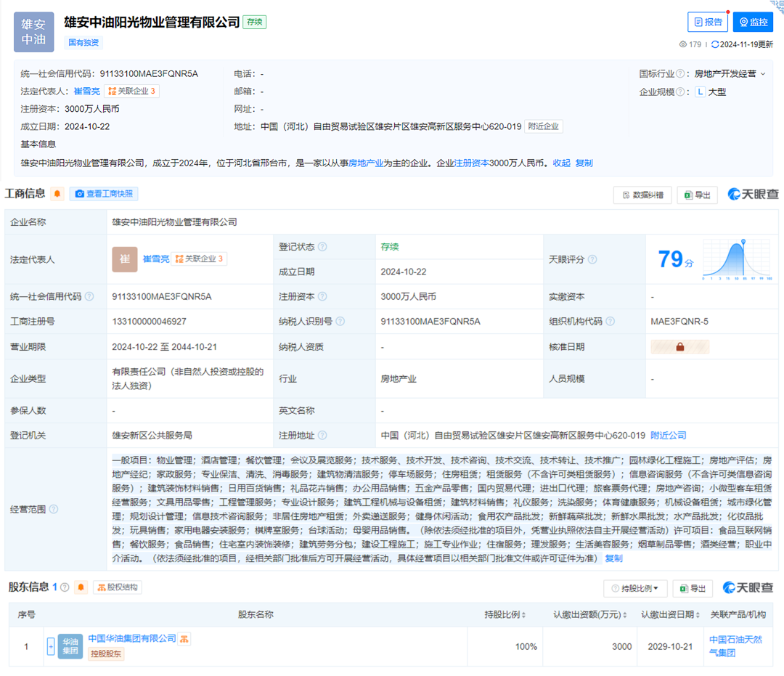Click help icon next to 统一社会信用代码 label
Image resolution: width=784 pixels, height=676 pixels.
pos(89,296)
